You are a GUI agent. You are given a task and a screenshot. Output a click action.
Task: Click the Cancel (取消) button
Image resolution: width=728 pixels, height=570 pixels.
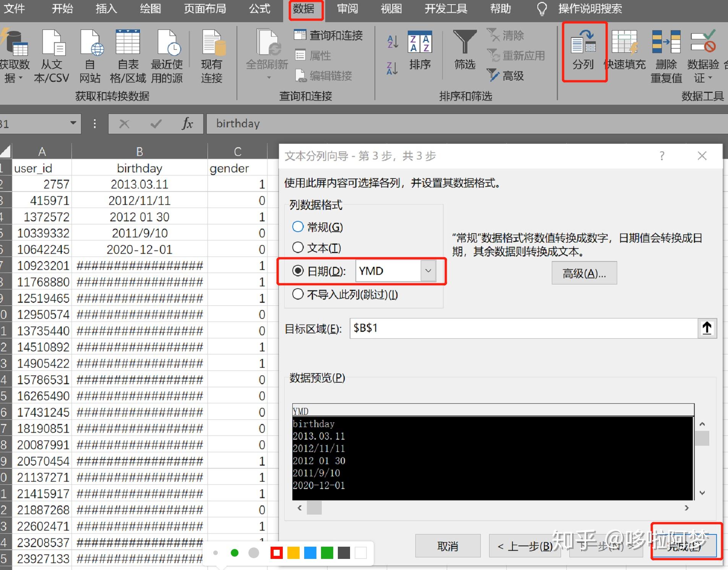(448, 546)
